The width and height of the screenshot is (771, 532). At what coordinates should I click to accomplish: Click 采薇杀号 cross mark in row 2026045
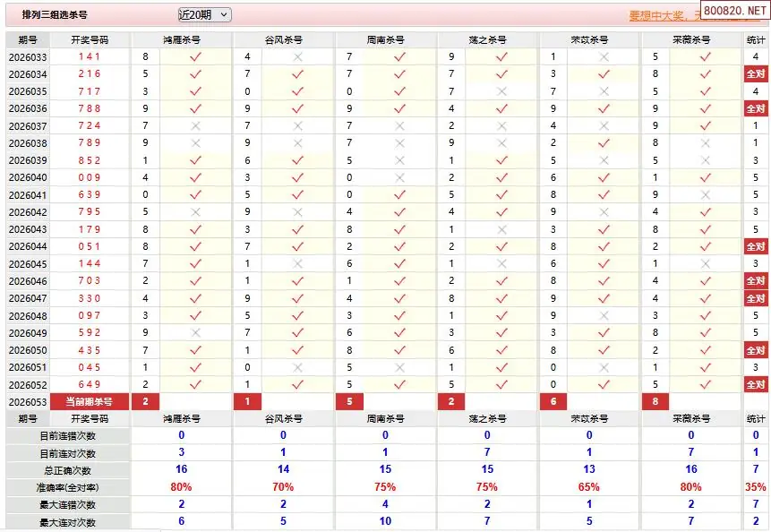[705, 264]
